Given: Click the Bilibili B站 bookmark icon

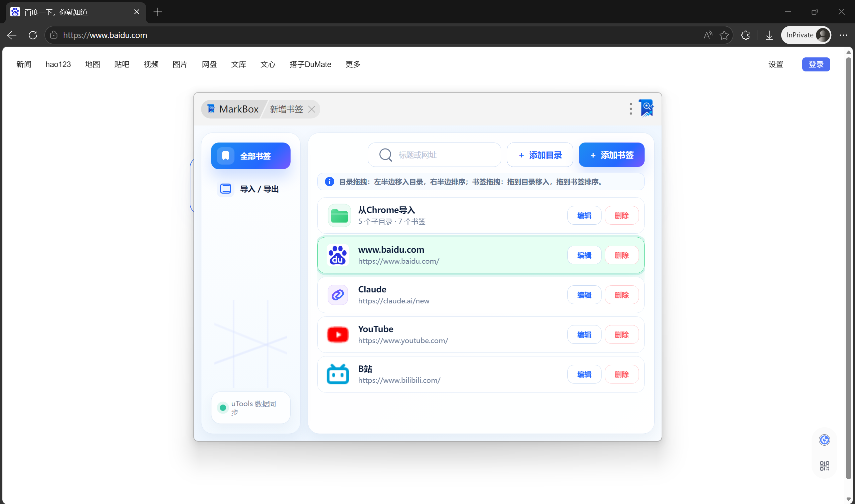Looking at the screenshot, I should coord(337,374).
